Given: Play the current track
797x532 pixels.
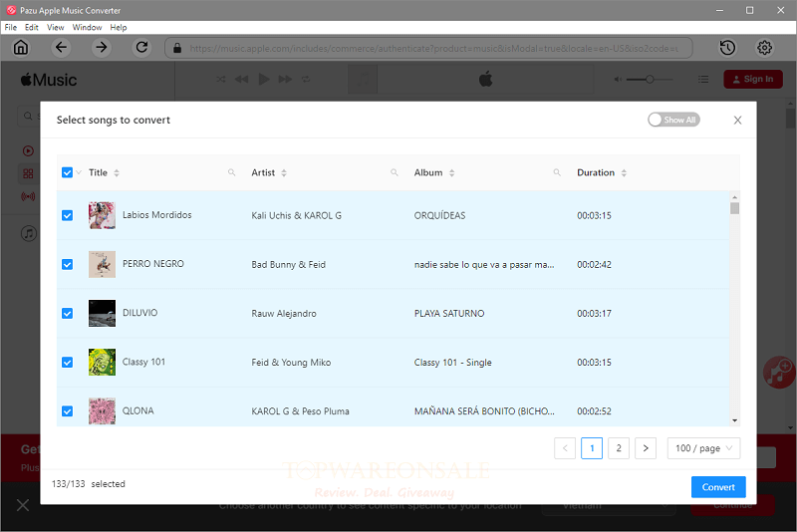Looking at the screenshot, I should pos(264,80).
